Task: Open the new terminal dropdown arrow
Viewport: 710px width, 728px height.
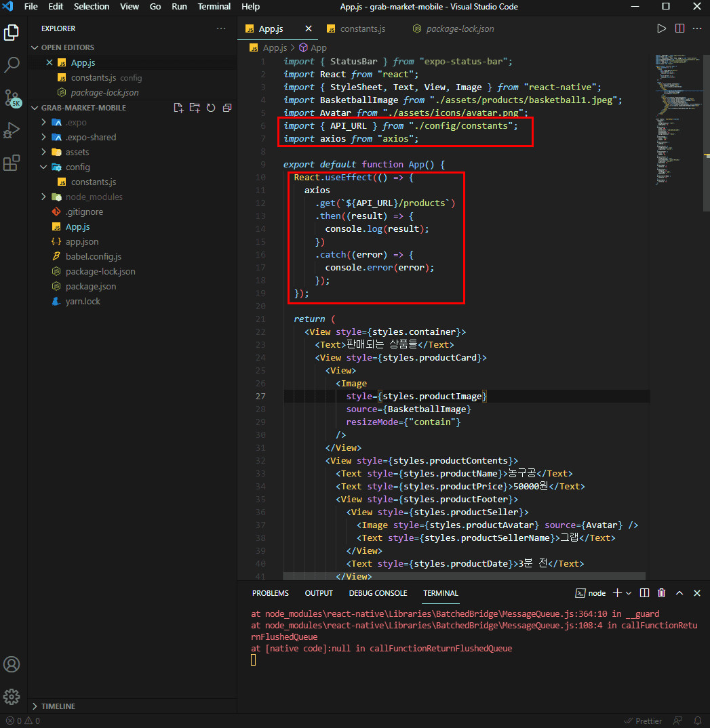Action: pyautogui.click(x=629, y=593)
